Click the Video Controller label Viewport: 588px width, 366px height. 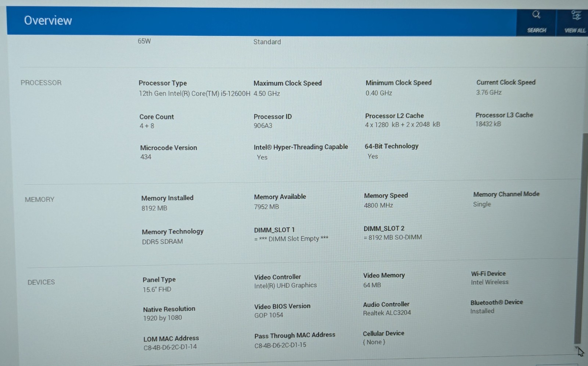pyautogui.click(x=277, y=277)
